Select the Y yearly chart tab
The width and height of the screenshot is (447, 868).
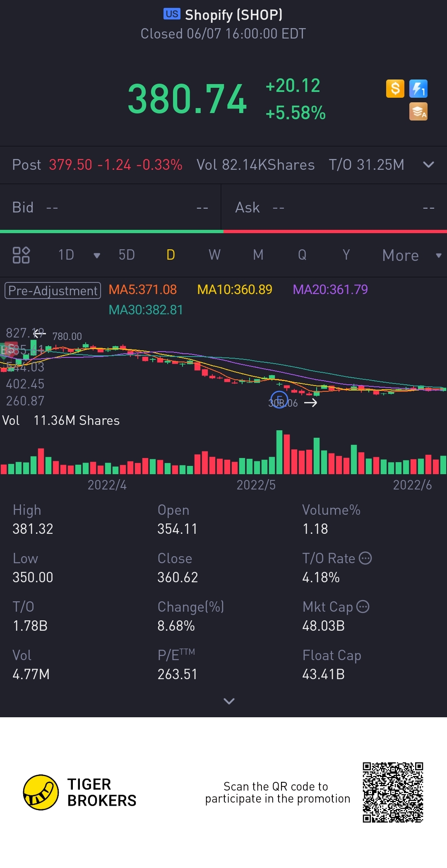346,255
